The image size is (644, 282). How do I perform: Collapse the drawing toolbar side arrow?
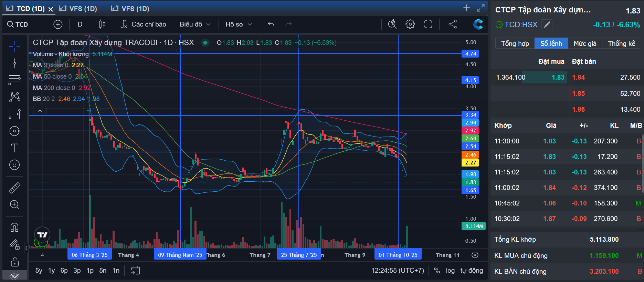[x=26, y=248]
